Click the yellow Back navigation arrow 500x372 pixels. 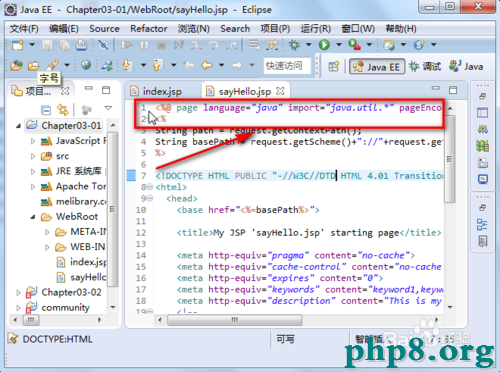(x=207, y=65)
